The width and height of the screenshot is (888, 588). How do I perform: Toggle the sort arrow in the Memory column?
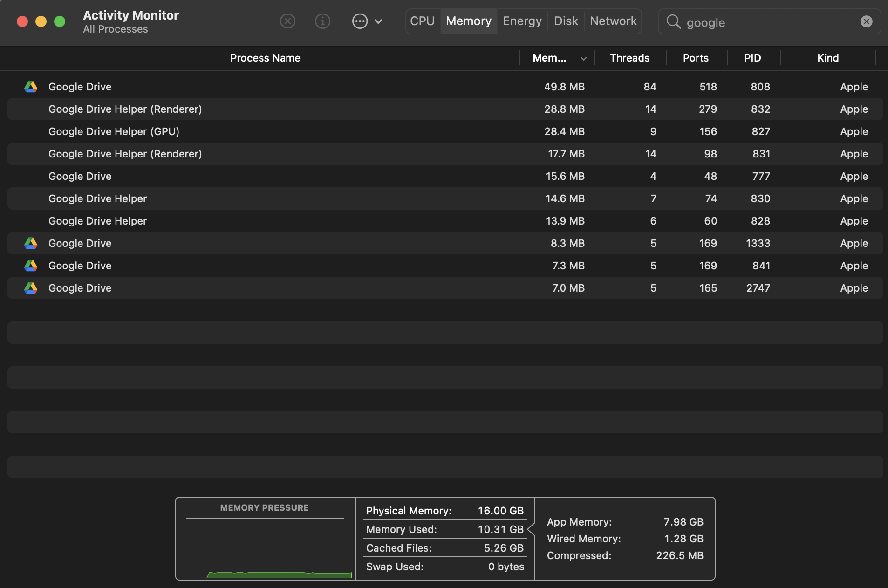click(583, 58)
